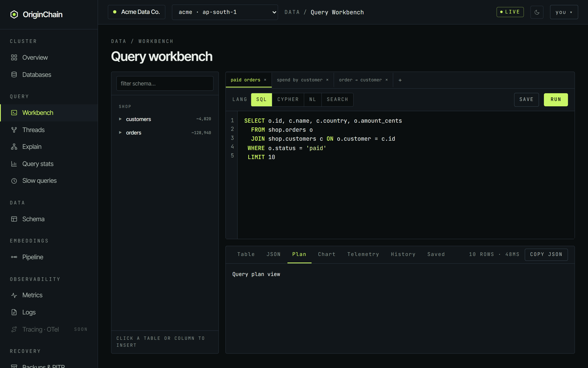Viewport: 588px width, 368px height.
Task: Select NL as the query language
Action: coord(313,99)
